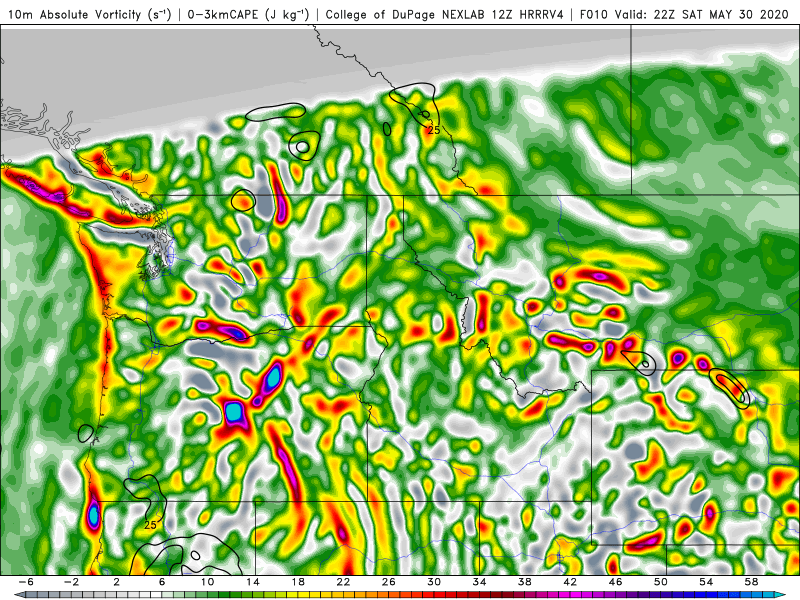Click the color scale label "34"

(479, 582)
